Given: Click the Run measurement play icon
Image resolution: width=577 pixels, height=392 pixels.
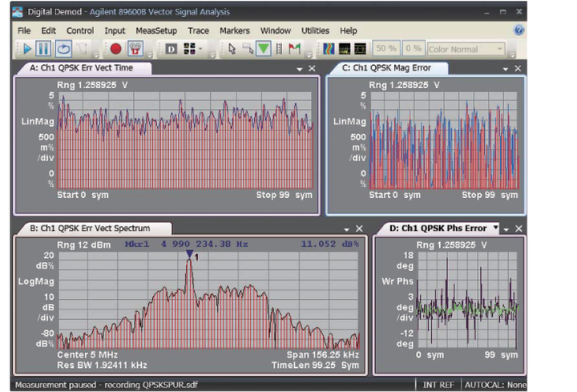Looking at the screenshot, I should (x=26, y=49).
